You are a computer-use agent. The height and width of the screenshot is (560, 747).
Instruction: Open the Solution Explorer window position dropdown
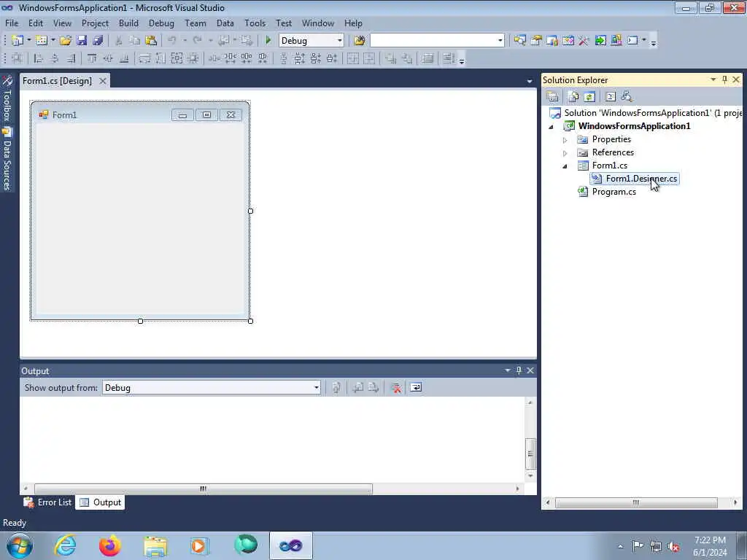[x=713, y=79]
